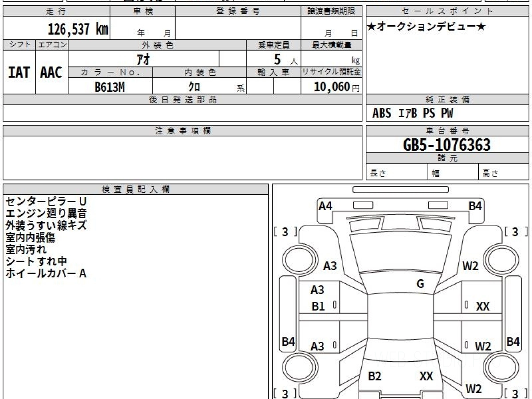Click the ★オークションデビュー★ sales point text
The width and height of the screenshot is (532, 399).
(426, 27)
